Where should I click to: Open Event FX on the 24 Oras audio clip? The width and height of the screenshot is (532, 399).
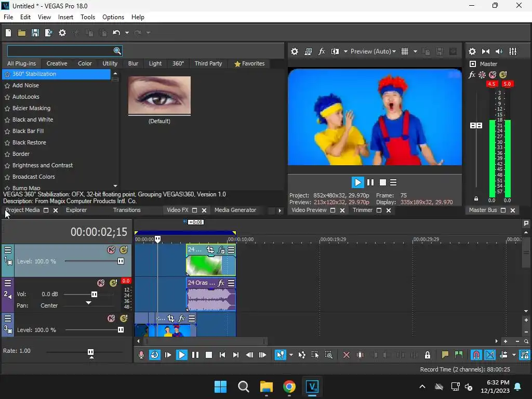pyautogui.click(x=221, y=283)
